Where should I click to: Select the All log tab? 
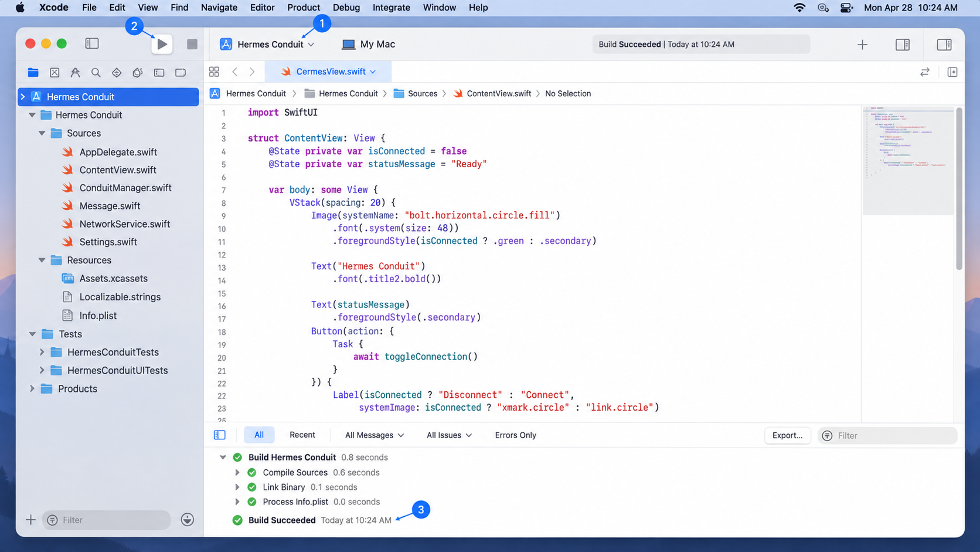coord(259,435)
